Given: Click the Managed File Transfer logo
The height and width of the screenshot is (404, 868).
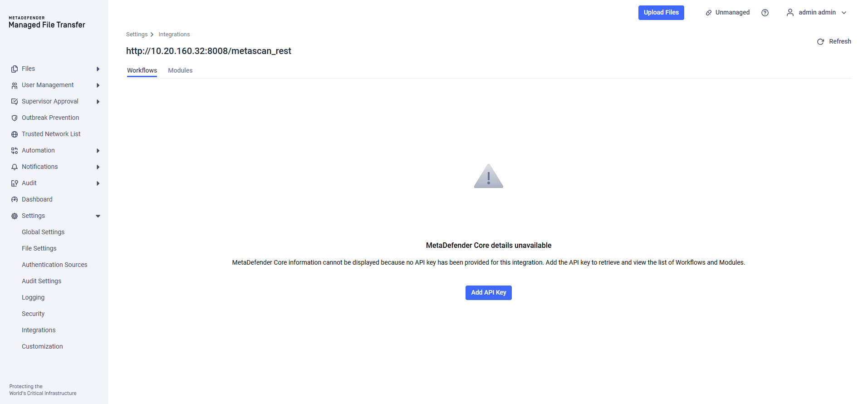Looking at the screenshot, I should point(47,23).
